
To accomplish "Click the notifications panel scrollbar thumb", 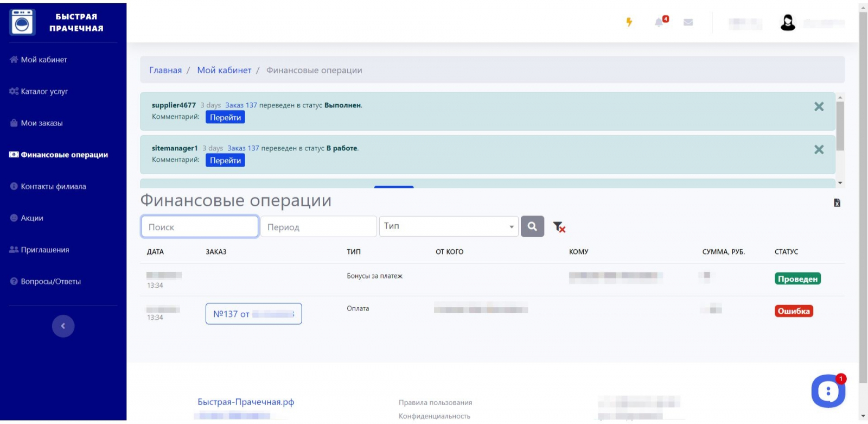I will pos(840,126).
